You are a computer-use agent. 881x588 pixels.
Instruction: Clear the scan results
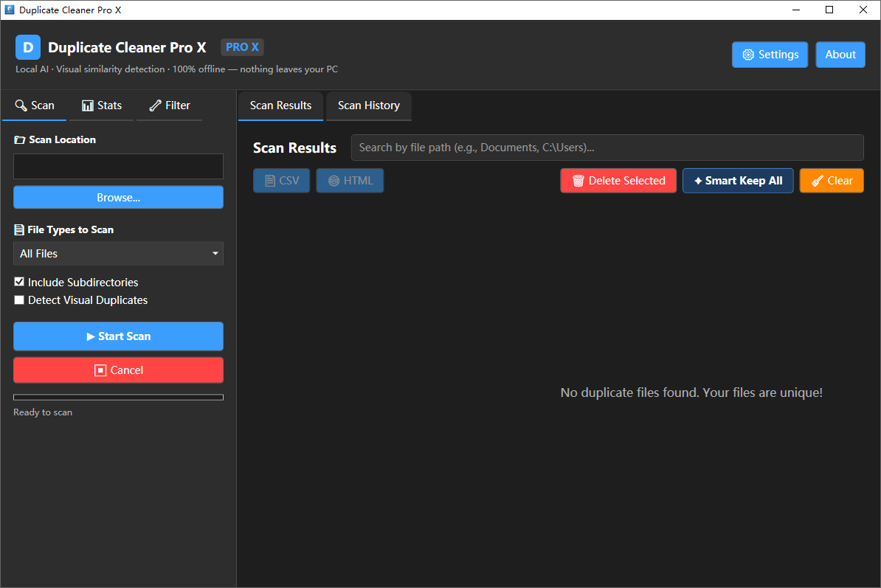point(832,181)
